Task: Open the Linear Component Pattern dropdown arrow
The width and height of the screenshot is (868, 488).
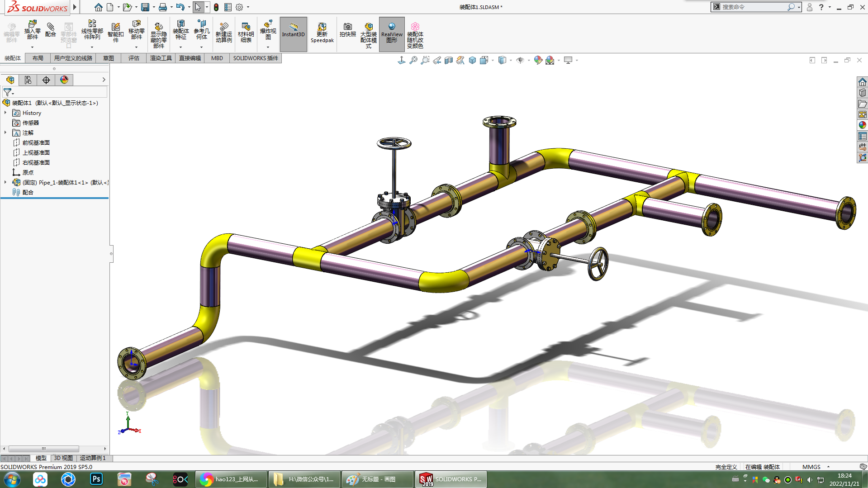Action: click(x=92, y=47)
